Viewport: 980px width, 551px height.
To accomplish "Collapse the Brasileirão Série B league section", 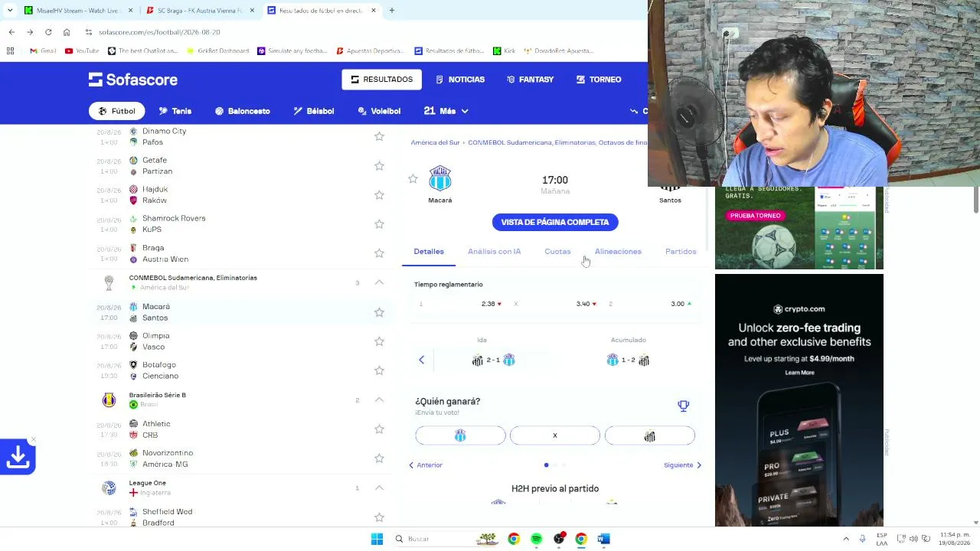I will point(379,399).
